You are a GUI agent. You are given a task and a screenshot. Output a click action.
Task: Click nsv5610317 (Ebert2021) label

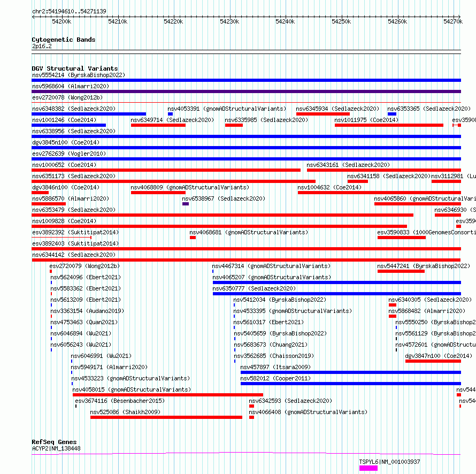pos(268,322)
